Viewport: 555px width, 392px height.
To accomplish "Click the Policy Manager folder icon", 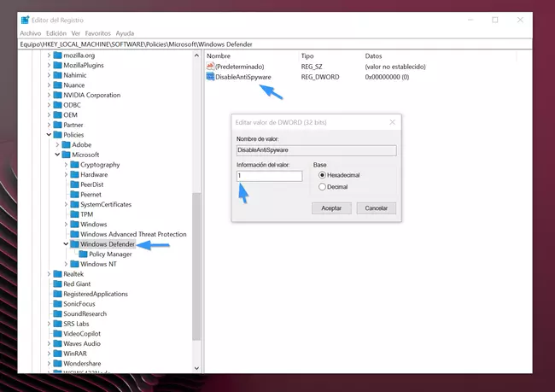I will [83, 255].
